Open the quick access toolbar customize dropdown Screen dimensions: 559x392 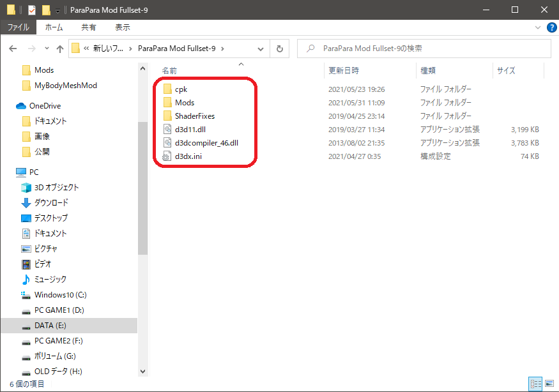click(57, 11)
